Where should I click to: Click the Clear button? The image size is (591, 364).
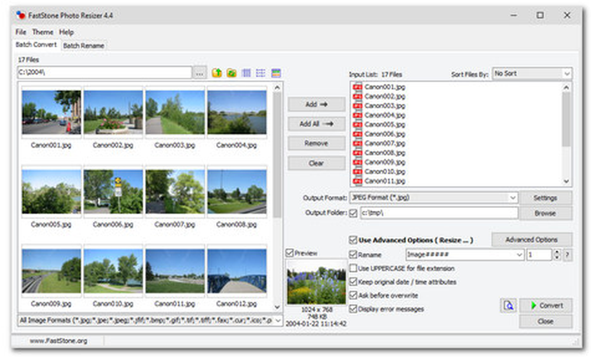pos(316,164)
